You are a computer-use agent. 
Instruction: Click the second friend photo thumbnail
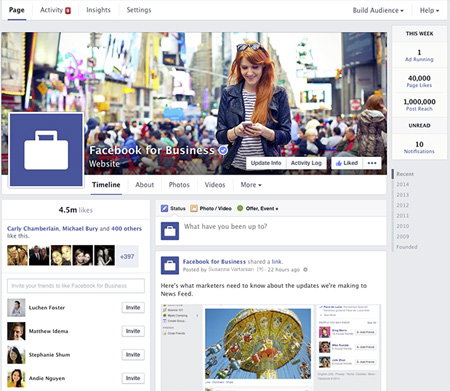click(39, 255)
